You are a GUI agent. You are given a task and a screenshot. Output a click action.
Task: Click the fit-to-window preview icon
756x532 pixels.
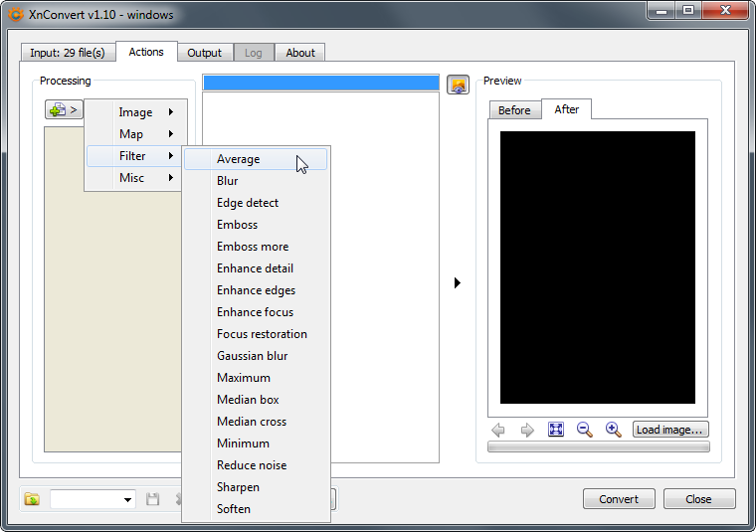pyautogui.click(x=556, y=430)
